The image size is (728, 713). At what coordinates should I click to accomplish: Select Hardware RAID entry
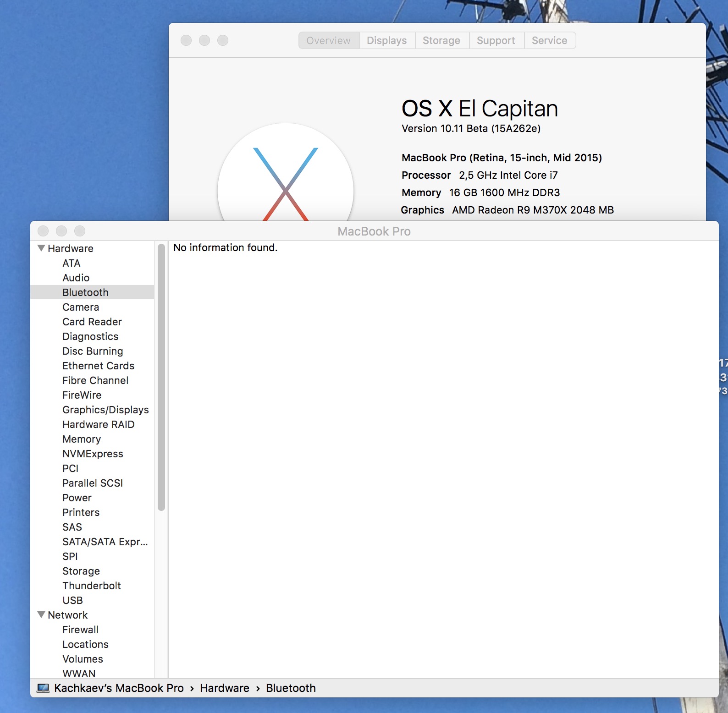coord(99,424)
